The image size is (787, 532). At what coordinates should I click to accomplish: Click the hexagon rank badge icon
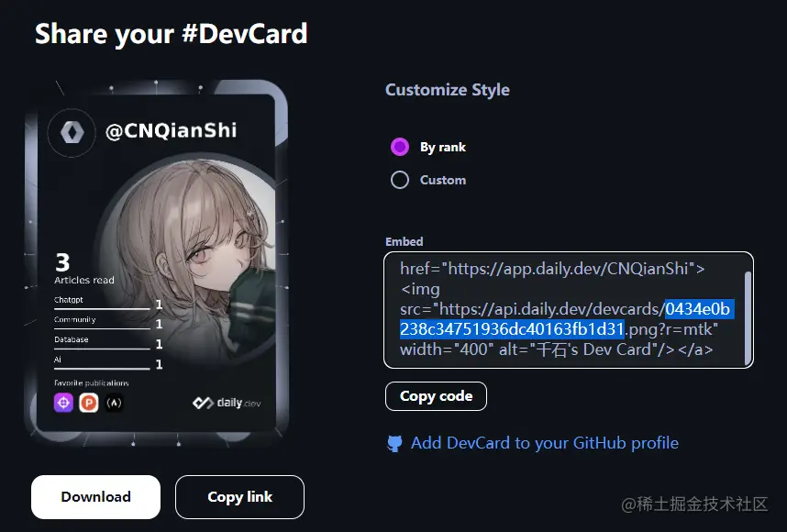[x=72, y=133]
